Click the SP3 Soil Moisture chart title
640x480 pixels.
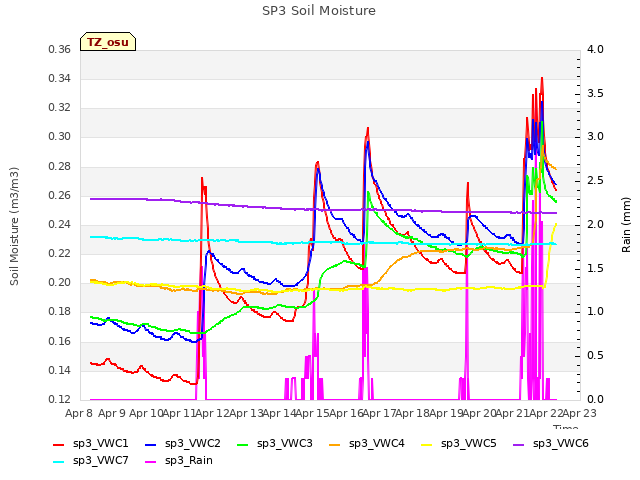pyautogui.click(x=319, y=11)
